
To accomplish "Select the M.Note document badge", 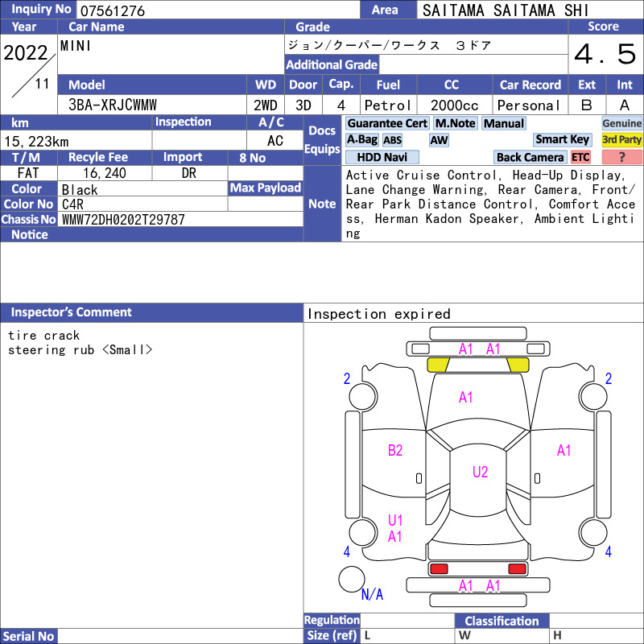I will (456, 123).
